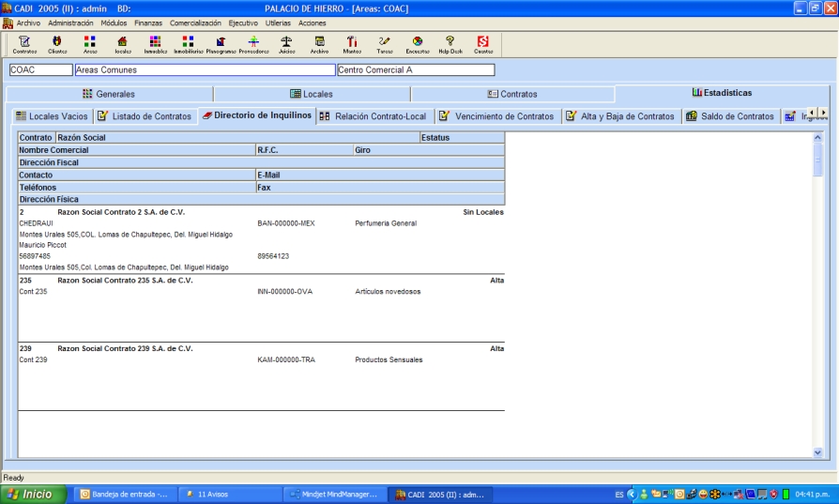Image resolution: width=839 pixels, height=504 pixels.
Task: Click the Clientes toolbar icon
Action: (57, 43)
